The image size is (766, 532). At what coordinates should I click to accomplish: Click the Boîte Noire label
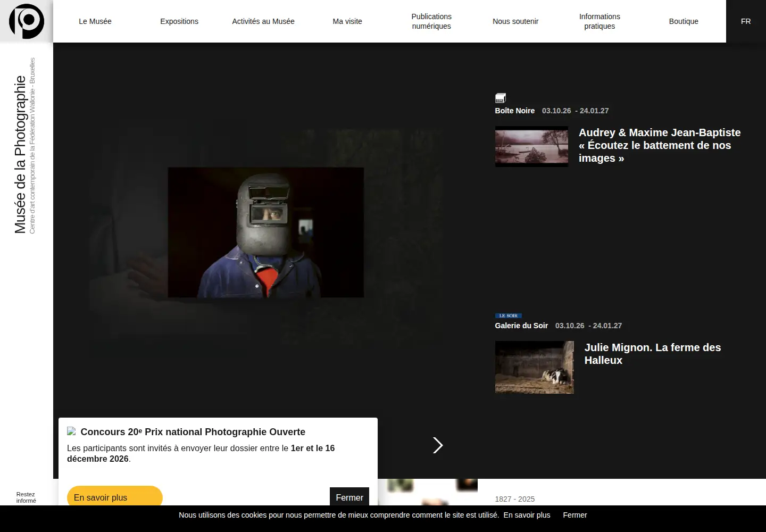point(515,111)
